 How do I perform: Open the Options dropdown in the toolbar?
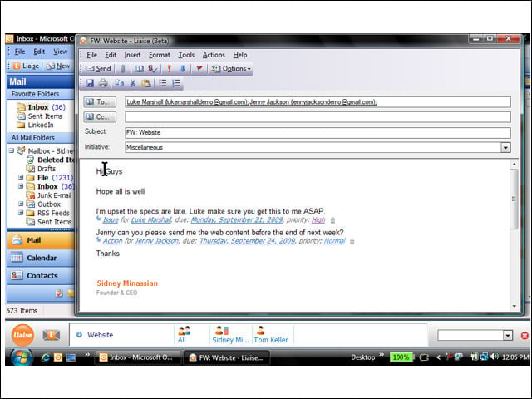[231, 69]
